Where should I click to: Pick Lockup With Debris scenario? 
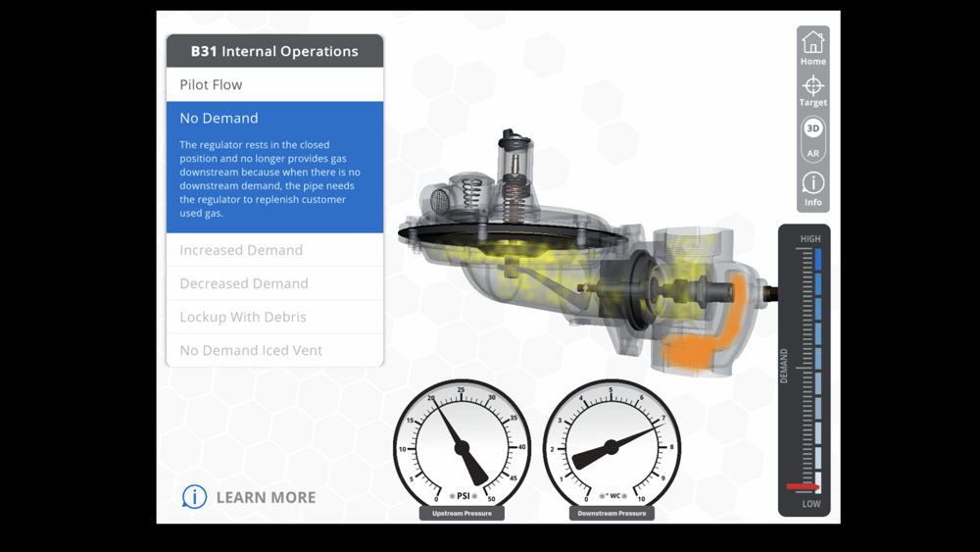[x=275, y=317]
